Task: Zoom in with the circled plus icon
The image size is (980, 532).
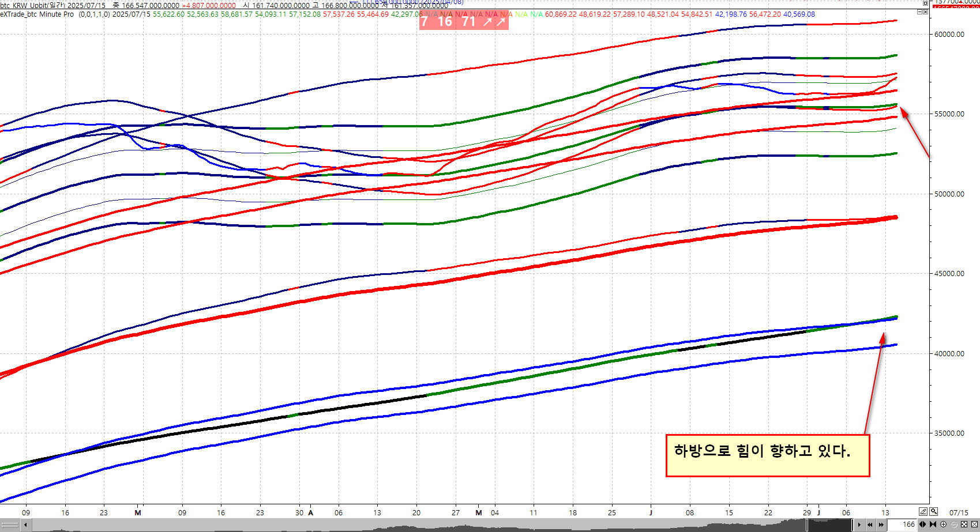Action: (x=943, y=525)
